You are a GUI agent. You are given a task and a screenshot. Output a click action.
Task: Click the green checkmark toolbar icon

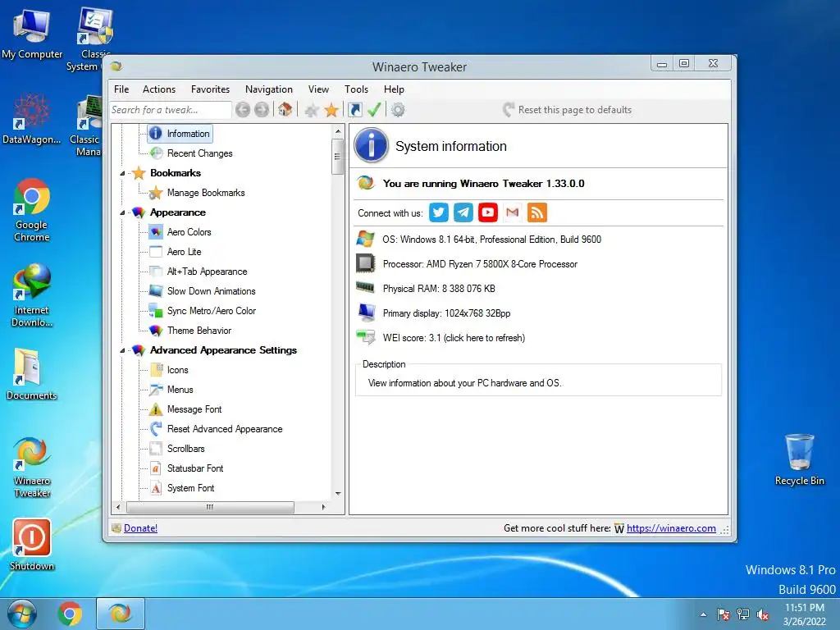pyautogui.click(x=374, y=110)
